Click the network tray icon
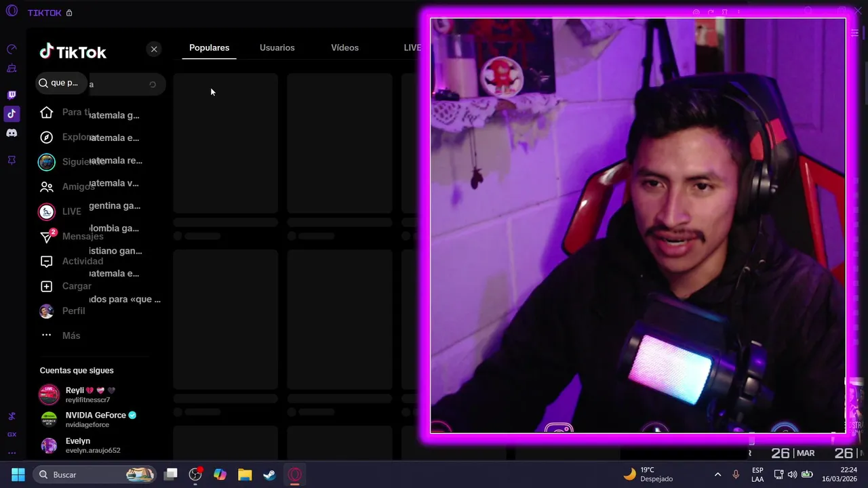 [778, 474]
